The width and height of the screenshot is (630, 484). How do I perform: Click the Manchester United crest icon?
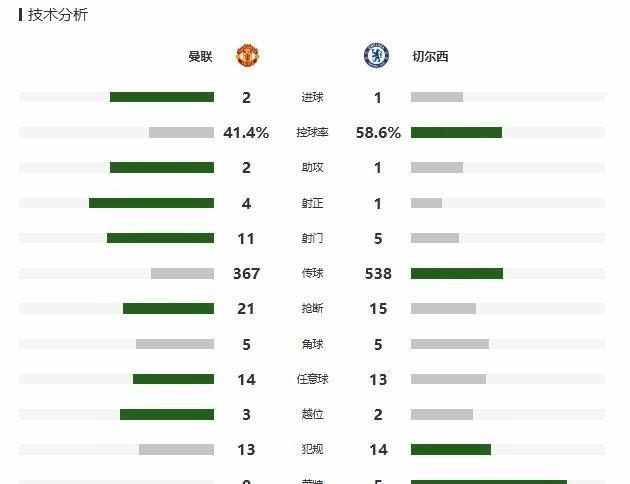coord(248,56)
